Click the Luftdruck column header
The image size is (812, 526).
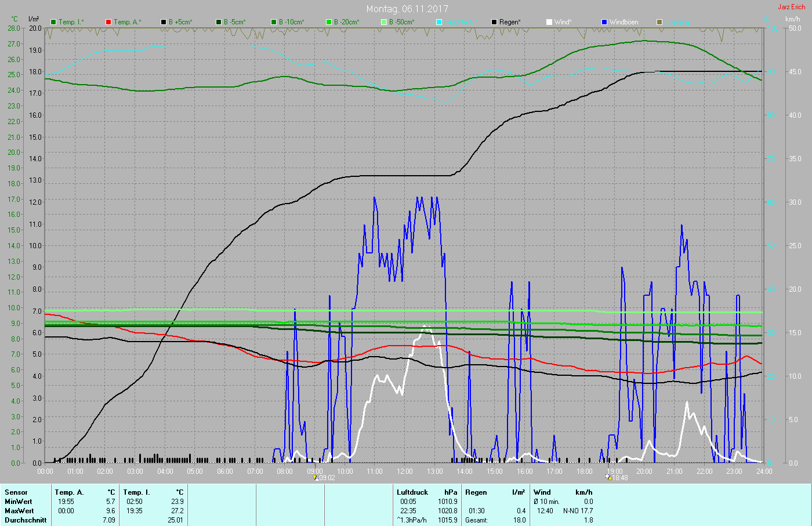[x=412, y=492]
